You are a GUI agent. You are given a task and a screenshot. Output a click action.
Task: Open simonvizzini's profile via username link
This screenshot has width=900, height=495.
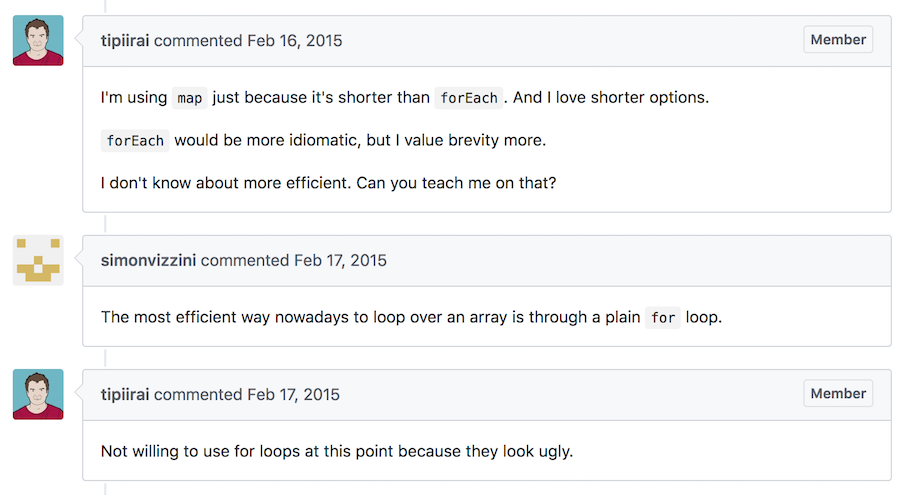[148, 261]
